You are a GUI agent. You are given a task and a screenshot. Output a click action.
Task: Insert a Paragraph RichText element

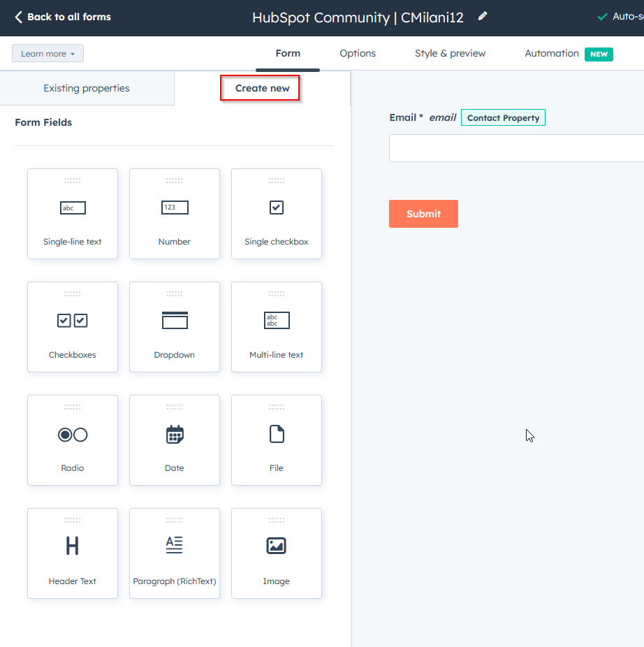click(174, 553)
